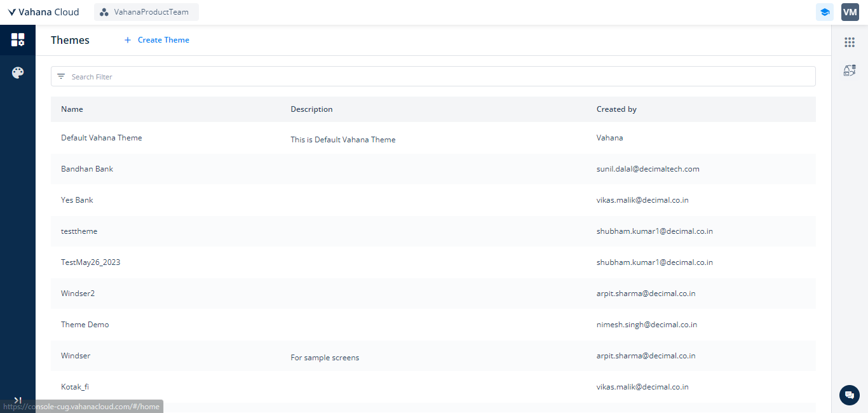Click the Name column header
The image size is (868, 413).
(72, 109)
